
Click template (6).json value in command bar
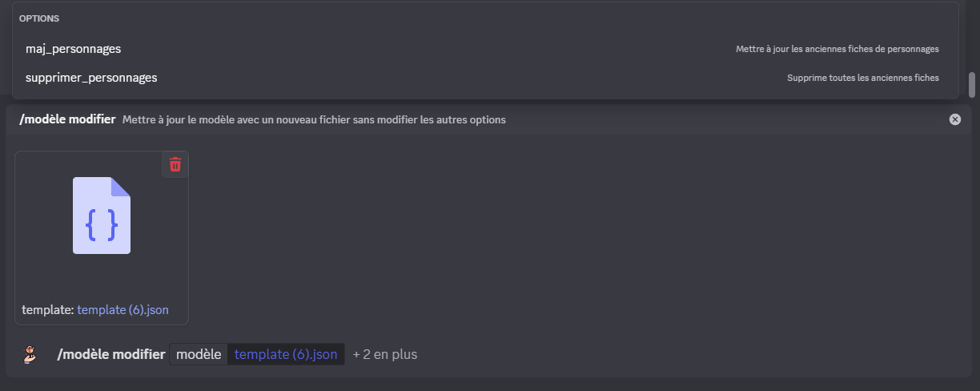pyautogui.click(x=286, y=354)
